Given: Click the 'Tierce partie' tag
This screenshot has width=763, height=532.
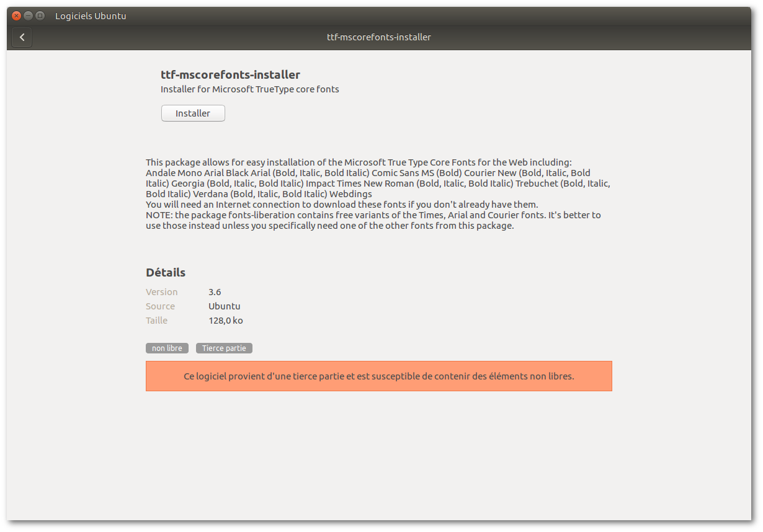Looking at the screenshot, I should click(224, 348).
